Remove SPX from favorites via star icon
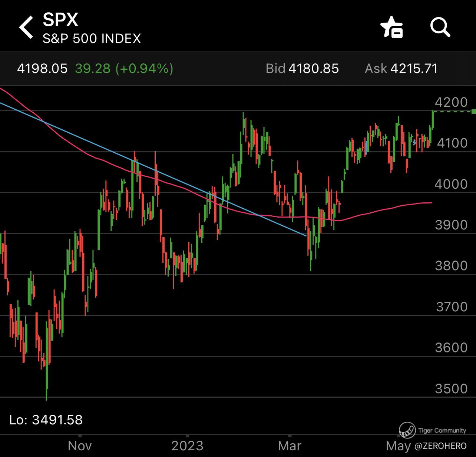476x457 pixels. coord(391,27)
